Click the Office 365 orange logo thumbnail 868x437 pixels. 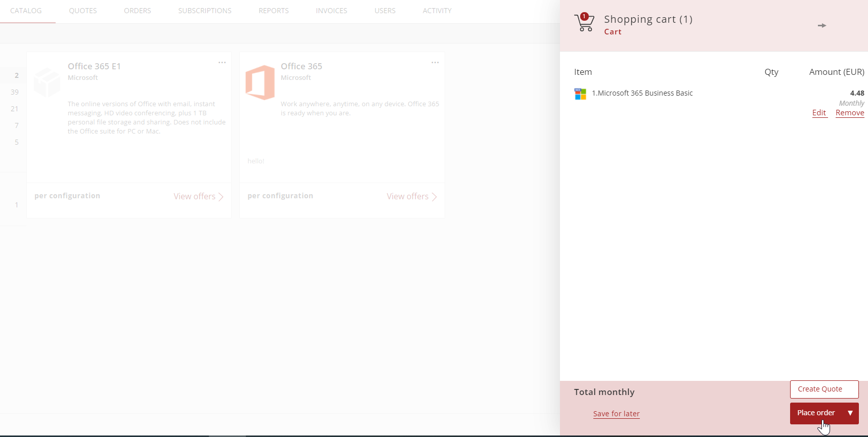[260, 82]
